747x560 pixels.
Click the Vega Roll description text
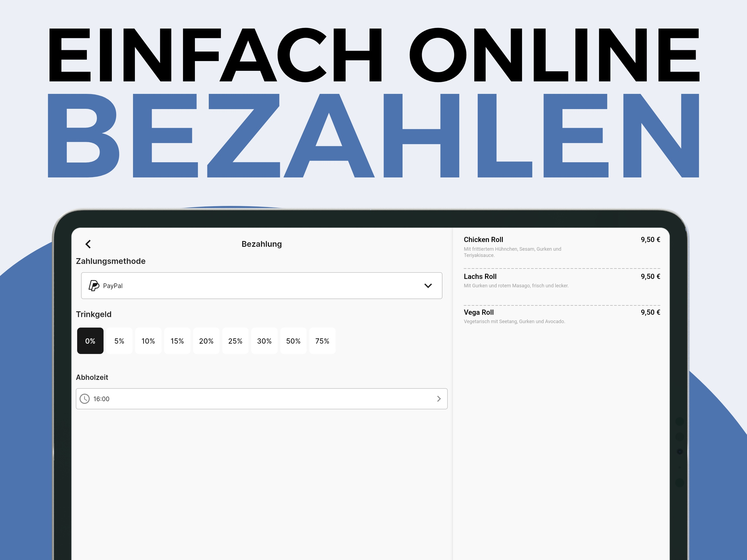pyautogui.click(x=514, y=321)
